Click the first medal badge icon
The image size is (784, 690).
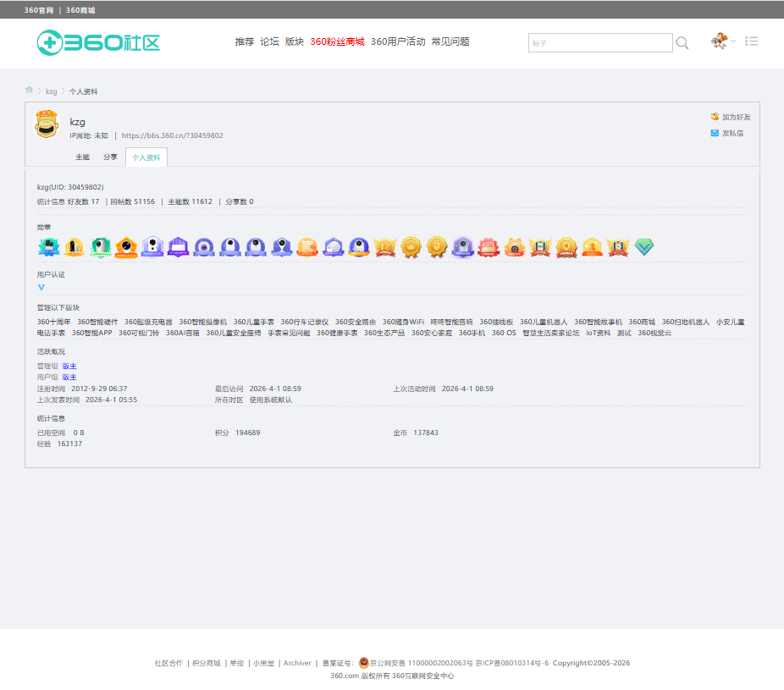[x=48, y=247]
